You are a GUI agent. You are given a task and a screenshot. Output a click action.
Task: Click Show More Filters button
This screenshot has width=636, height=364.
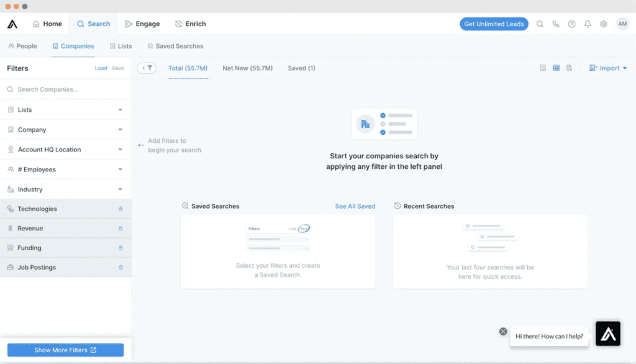coord(65,350)
